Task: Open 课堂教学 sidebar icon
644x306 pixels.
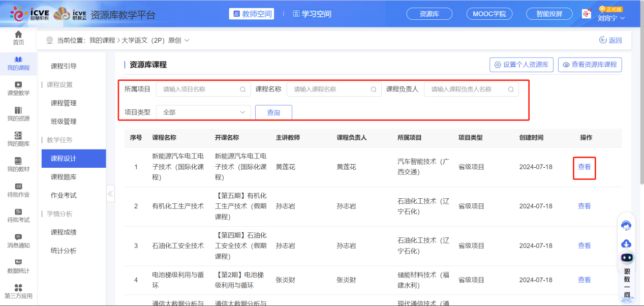Action: pos(18,85)
